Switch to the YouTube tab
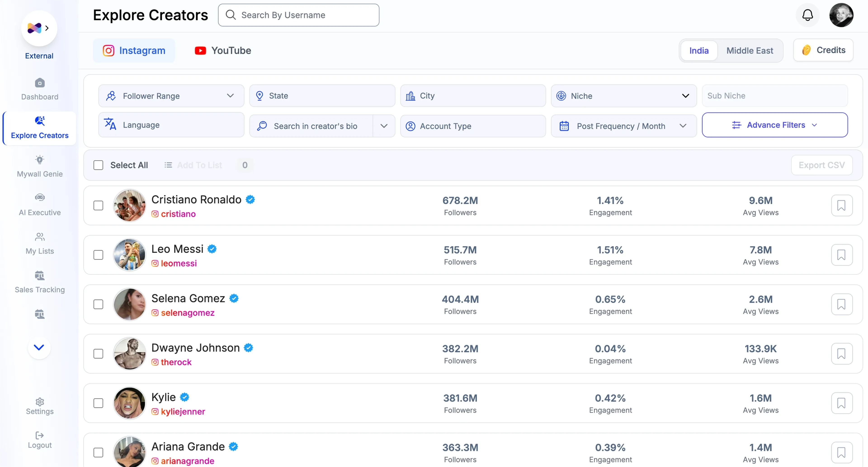 pos(223,51)
